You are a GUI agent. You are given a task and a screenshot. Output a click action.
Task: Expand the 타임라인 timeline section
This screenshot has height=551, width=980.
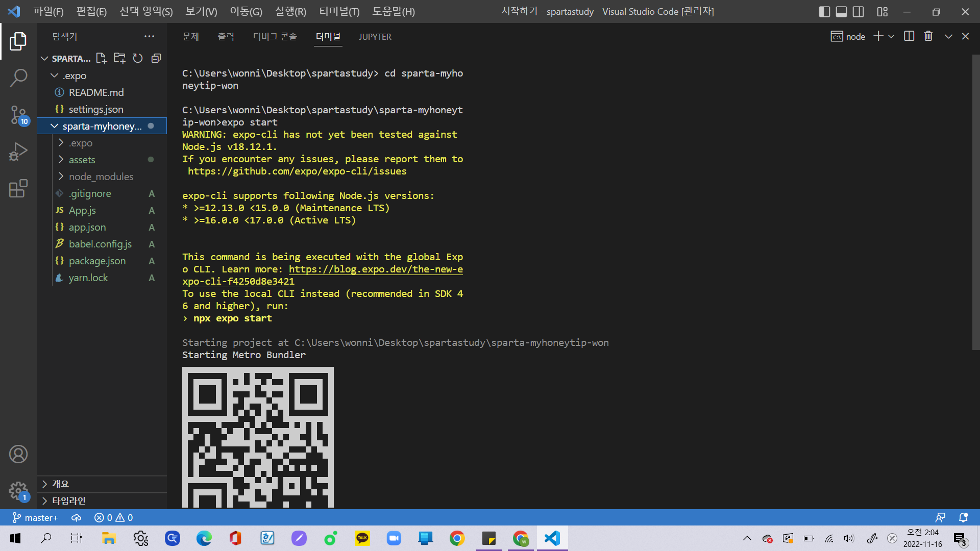tap(102, 501)
